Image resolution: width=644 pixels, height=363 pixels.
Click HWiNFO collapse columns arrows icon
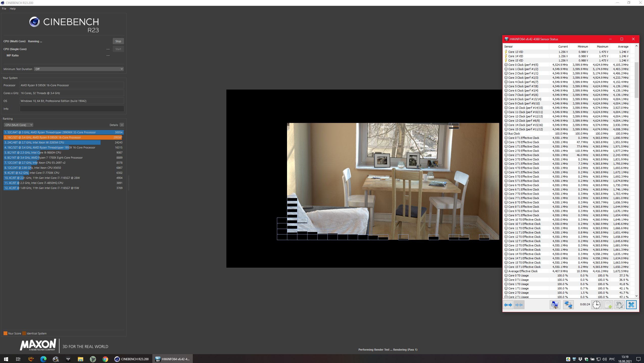[519, 305]
